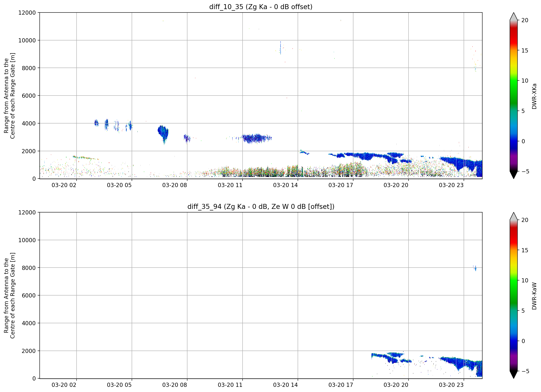Click y-tick "8000" of the diff_35_94 plot
Image resolution: width=541 pixels, height=392 pixels.
pyautogui.click(x=29, y=268)
